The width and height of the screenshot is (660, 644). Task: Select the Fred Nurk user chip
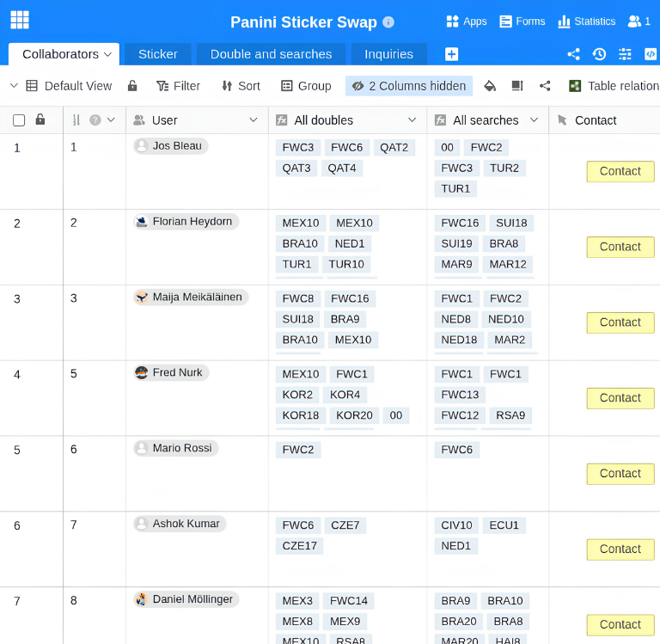click(171, 372)
